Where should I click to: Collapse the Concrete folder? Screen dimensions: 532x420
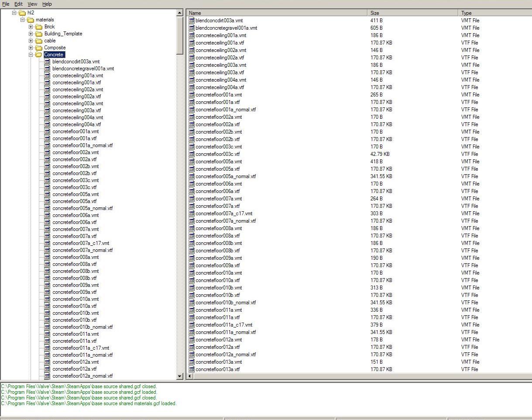(30, 55)
